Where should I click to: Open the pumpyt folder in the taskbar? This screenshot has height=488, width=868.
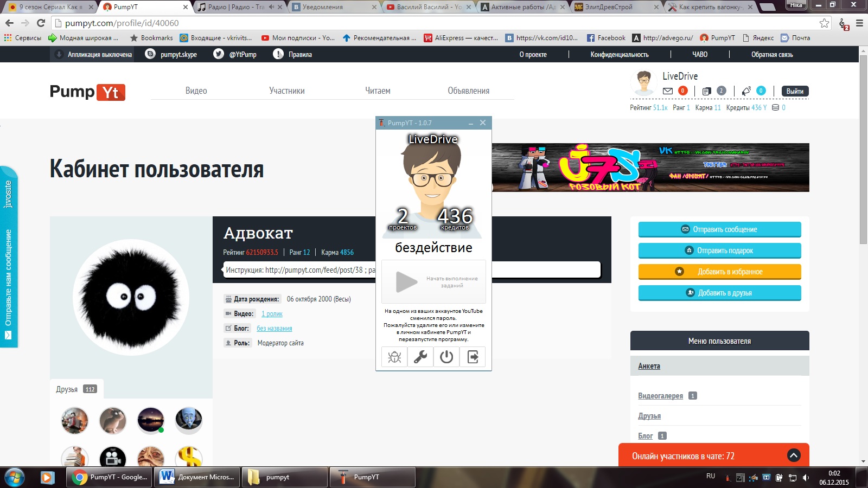coord(285,477)
